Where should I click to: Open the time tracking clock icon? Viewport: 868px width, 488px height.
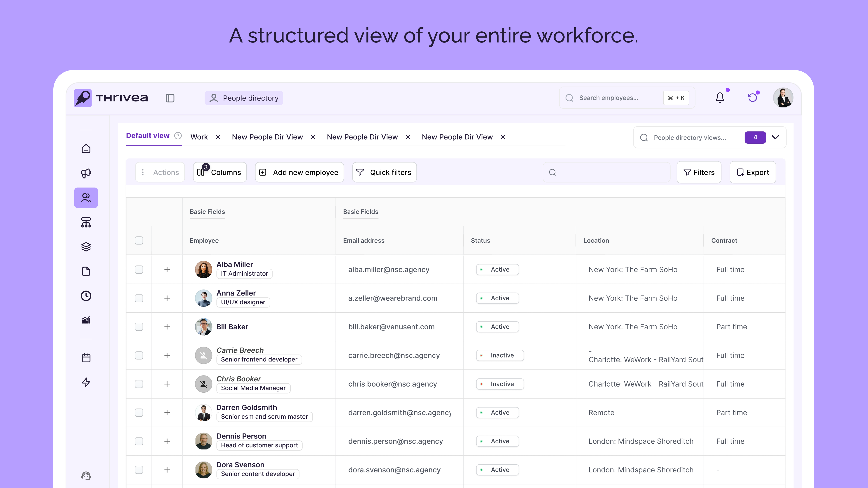pos(86,296)
